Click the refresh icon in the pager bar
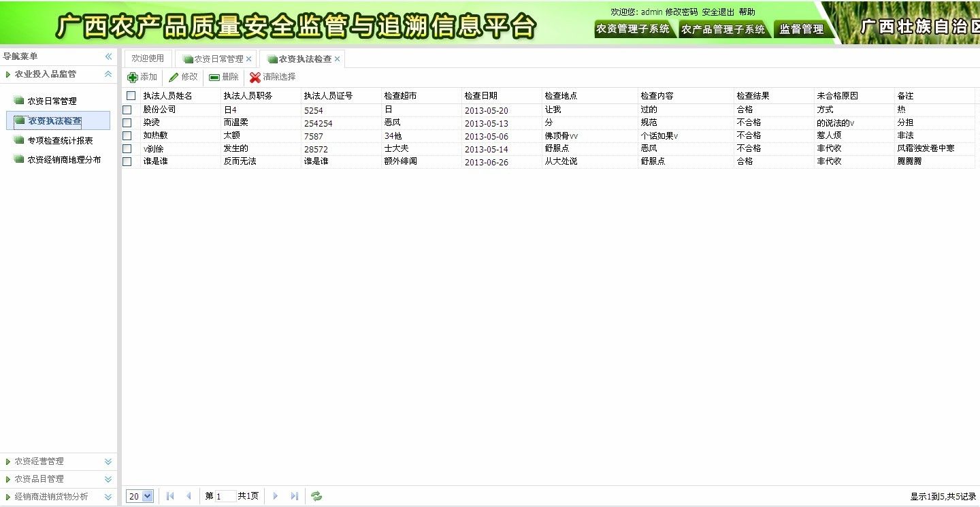 (315, 496)
